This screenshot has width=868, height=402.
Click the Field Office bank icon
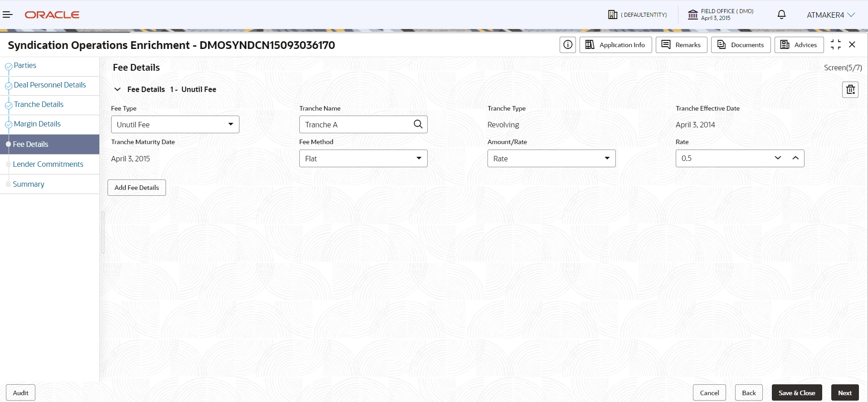tap(693, 15)
